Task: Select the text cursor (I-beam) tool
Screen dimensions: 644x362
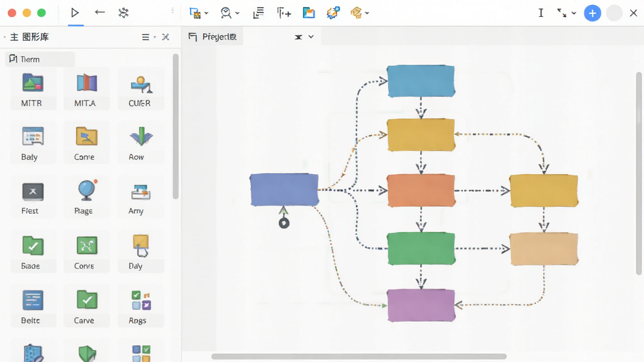Action: tap(541, 13)
